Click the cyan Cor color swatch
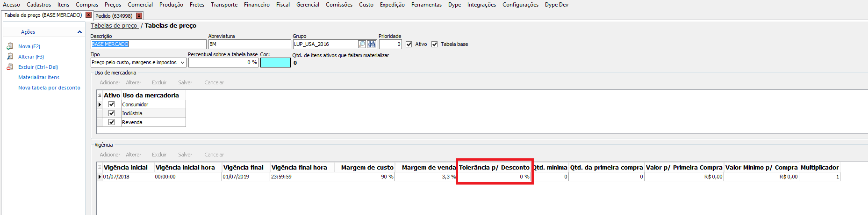This screenshot has height=215, width=868. point(275,62)
